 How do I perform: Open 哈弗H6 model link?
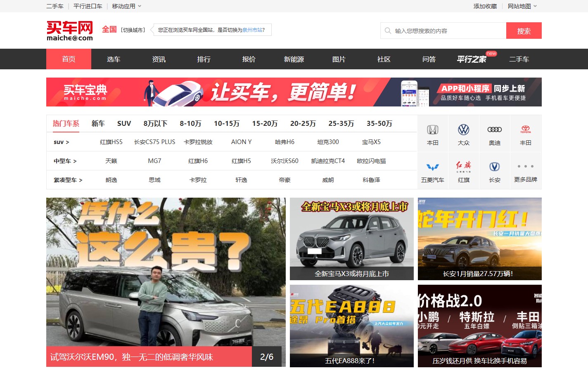[285, 142]
